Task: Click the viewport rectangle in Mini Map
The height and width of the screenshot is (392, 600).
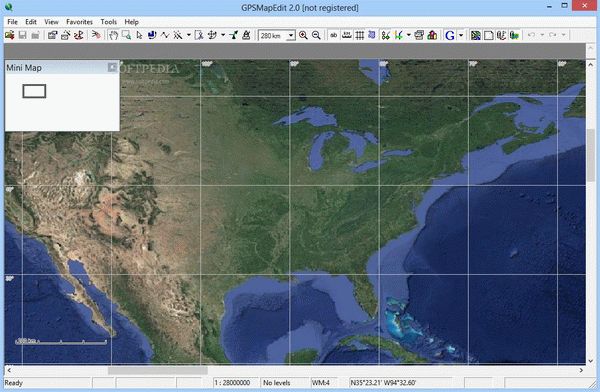Action: pos(34,91)
